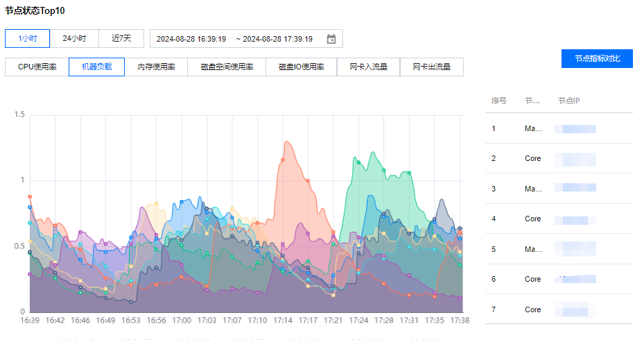View the 网卡入流量 tab

(x=368, y=67)
